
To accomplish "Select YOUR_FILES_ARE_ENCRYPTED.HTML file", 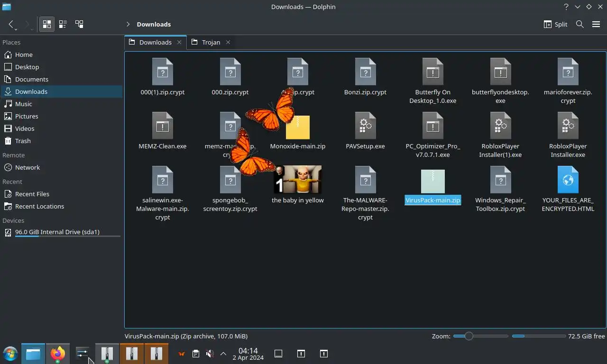I will [x=568, y=189].
